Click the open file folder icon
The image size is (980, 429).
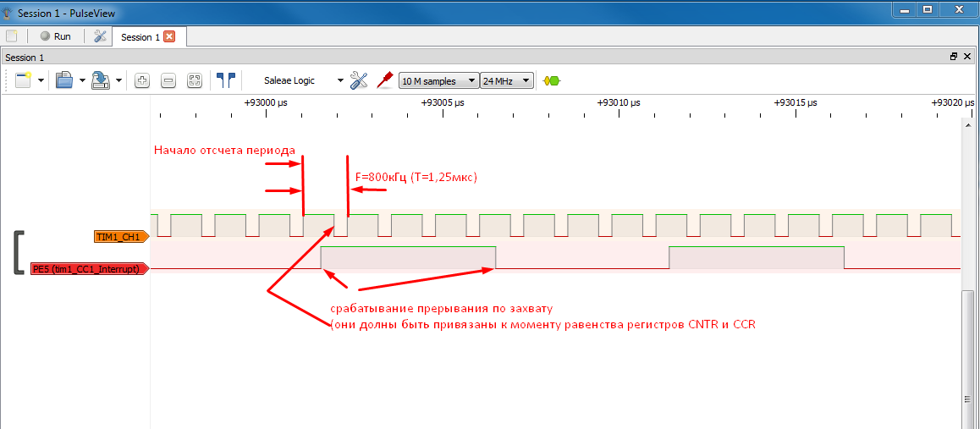pyautogui.click(x=64, y=80)
